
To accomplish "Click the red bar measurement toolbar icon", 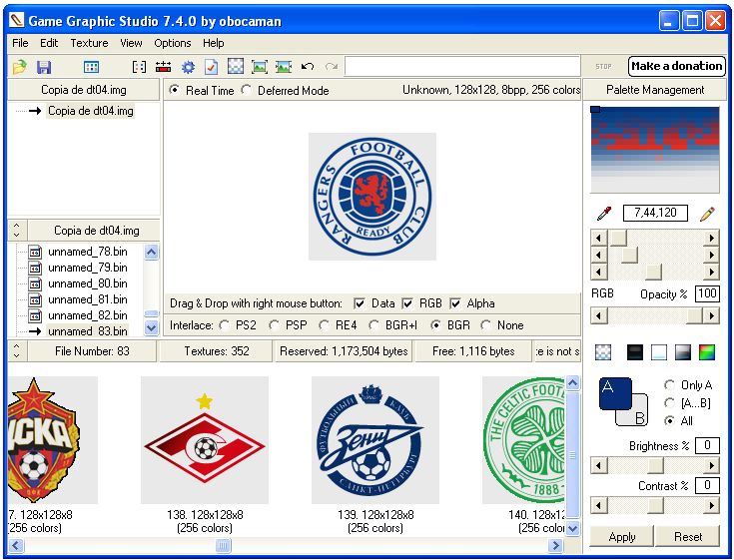I will pos(163,67).
